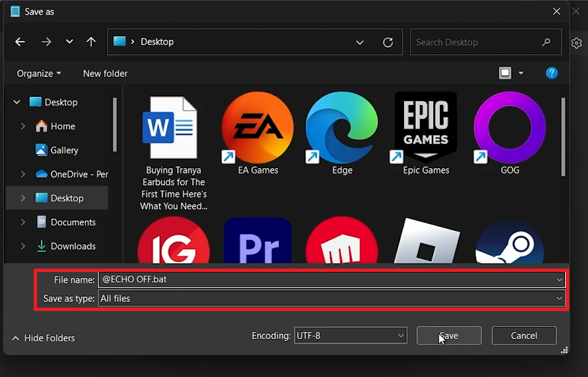Open the Save as type dropdown
Screen dimensions: 588x377
[331, 298]
